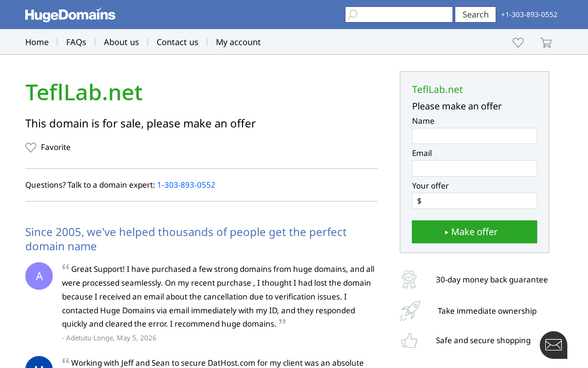588x368 pixels.
Task: Submit with the green Make offer button
Action: [475, 232]
